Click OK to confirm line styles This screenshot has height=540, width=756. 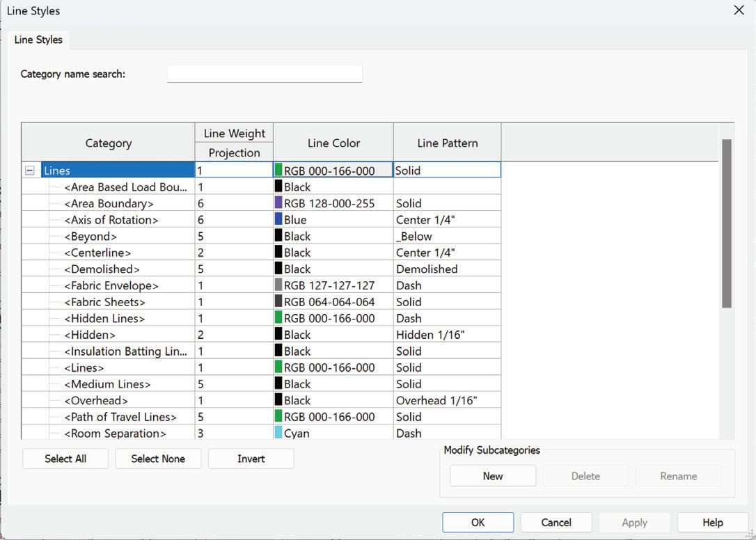coord(478,522)
